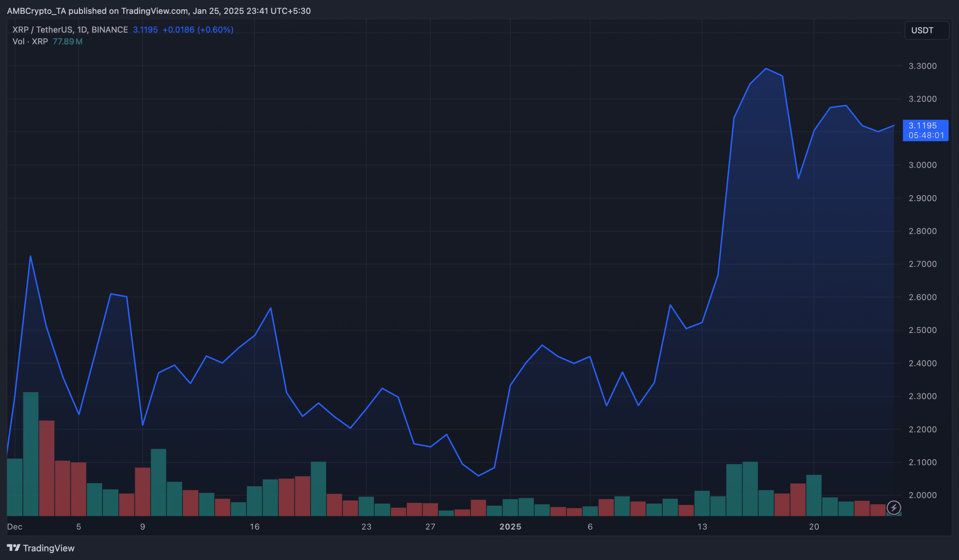This screenshot has width=959, height=560.
Task: Click the 3.3000 price axis label
Action: click(922, 66)
